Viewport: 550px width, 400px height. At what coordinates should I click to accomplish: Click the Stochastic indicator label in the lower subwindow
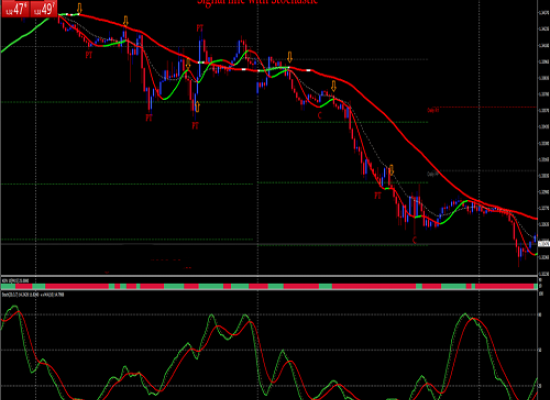(x=33, y=295)
